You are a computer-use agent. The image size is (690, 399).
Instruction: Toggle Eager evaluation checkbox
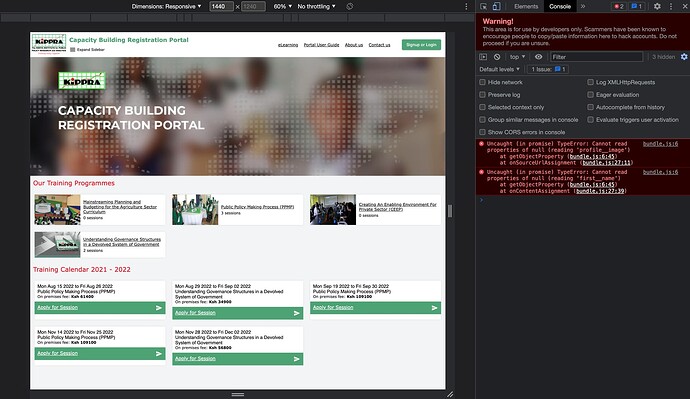(591, 95)
